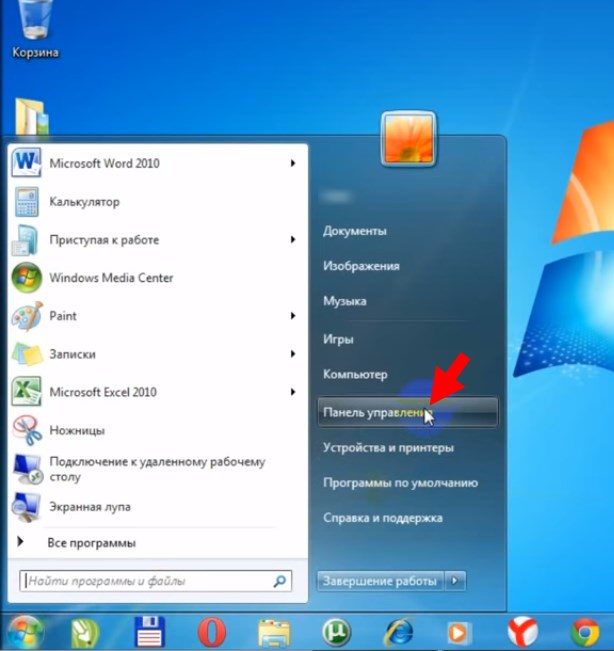
Task: Select the Экранная лупа text label
Action: (x=90, y=507)
